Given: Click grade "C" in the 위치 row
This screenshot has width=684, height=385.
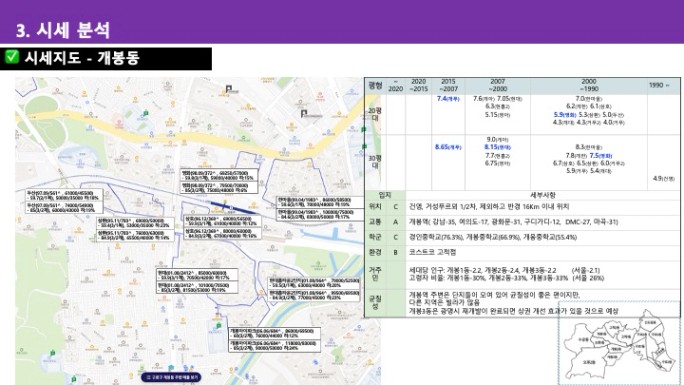Looking at the screenshot, I should (396, 207).
